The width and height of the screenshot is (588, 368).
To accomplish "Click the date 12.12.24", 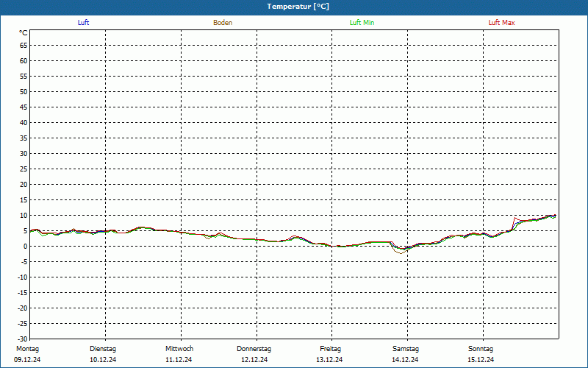I will click(x=254, y=360).
